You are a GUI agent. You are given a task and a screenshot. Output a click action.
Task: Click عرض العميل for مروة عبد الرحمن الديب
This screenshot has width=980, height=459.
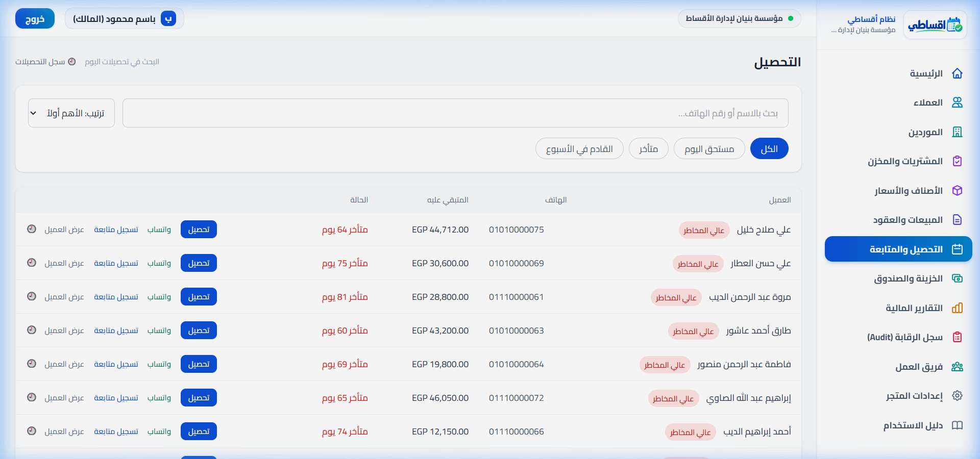(64, 297)
